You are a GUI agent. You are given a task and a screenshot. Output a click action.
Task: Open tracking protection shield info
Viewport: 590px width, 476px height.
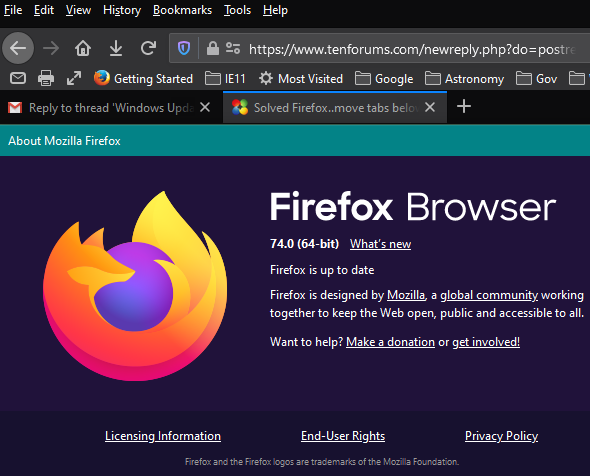pyautogui.click(x=184, y=48)
